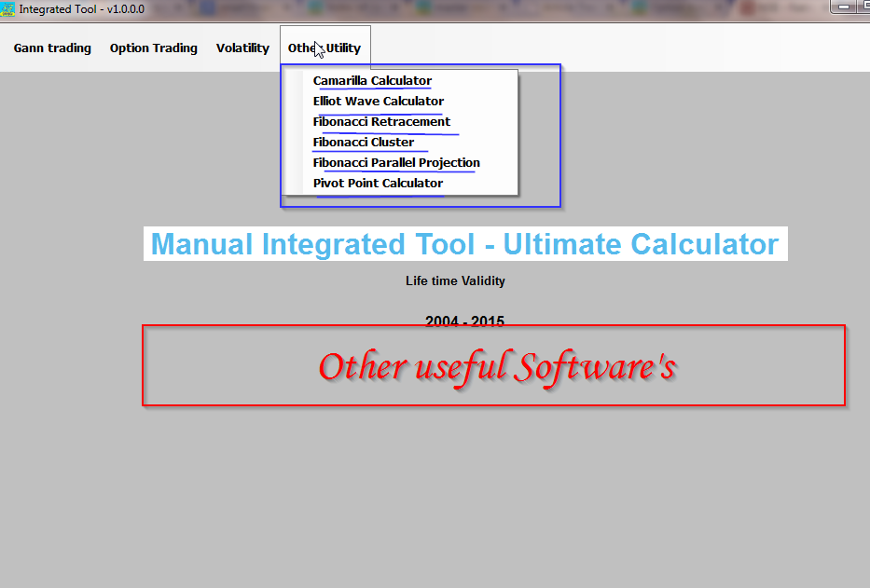
Task: Expand the Other Utility dropdown
Action: (325, 48)
